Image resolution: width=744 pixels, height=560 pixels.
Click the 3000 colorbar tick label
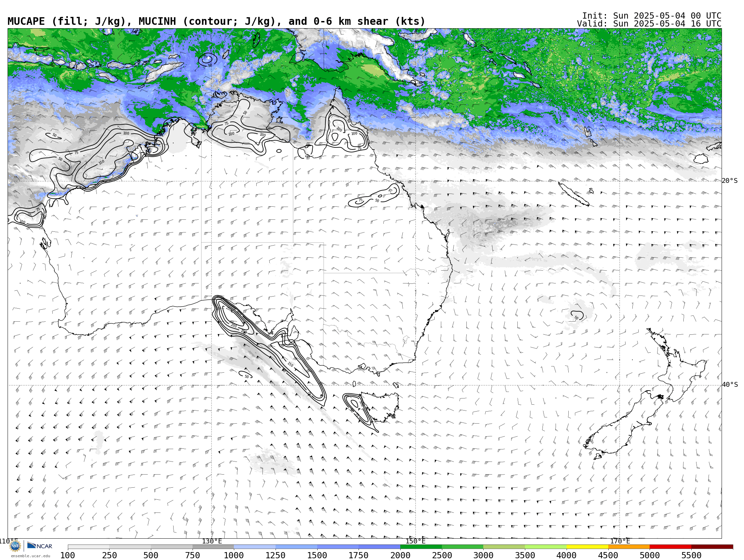(483, 556)
